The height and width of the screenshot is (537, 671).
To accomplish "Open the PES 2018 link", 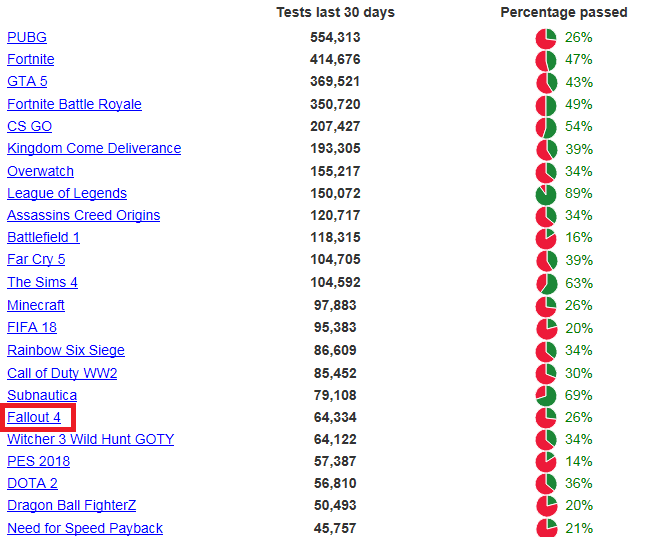I will [x=39, y=461].
